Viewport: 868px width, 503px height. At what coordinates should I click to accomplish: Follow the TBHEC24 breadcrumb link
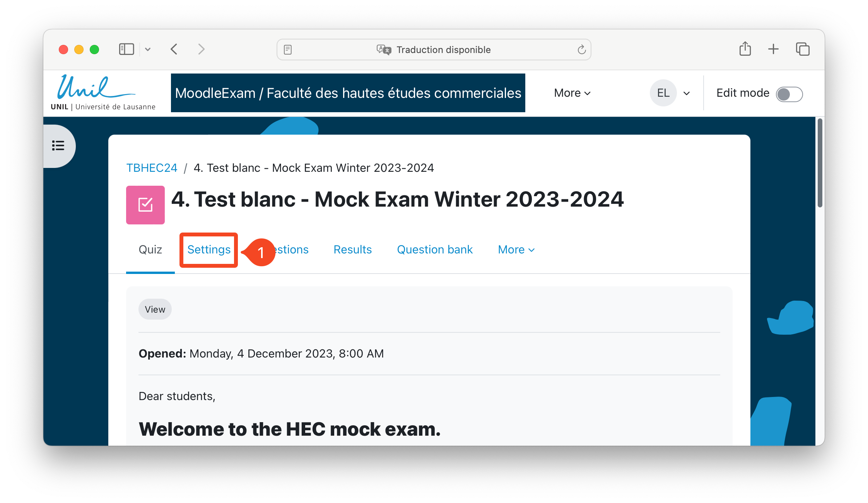pos(152,168)
